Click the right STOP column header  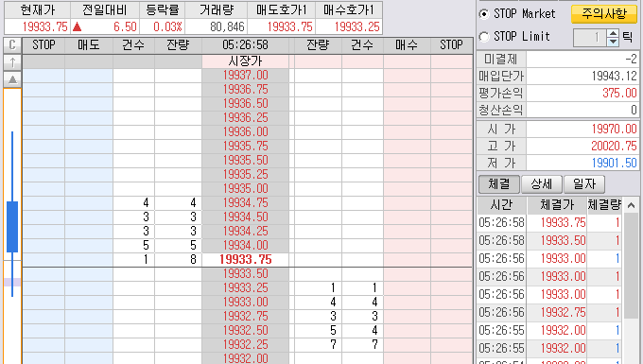pyautogui.click(x=452, y=44)
